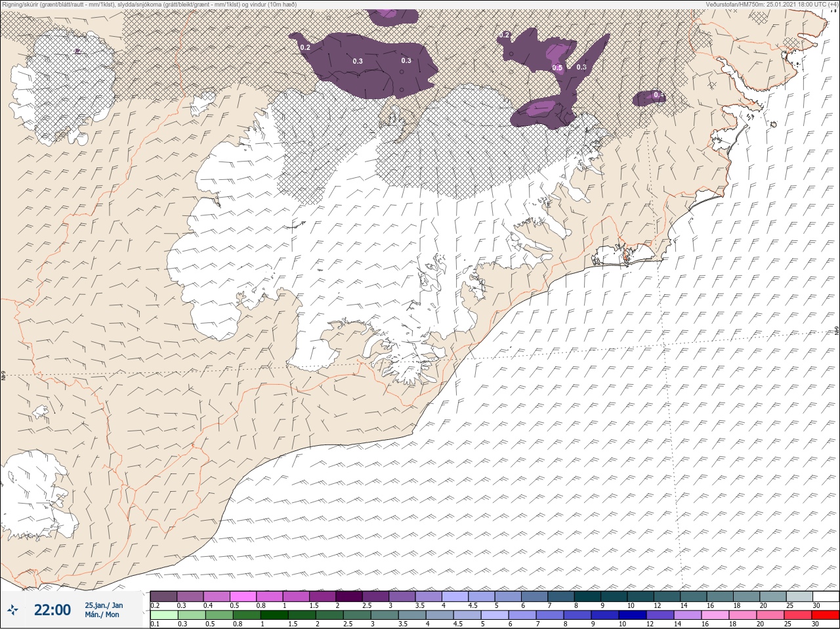Pick the white swatch ending the purple snow scale
The width and height of the screenshot is (840, 629).
[826, 596]
